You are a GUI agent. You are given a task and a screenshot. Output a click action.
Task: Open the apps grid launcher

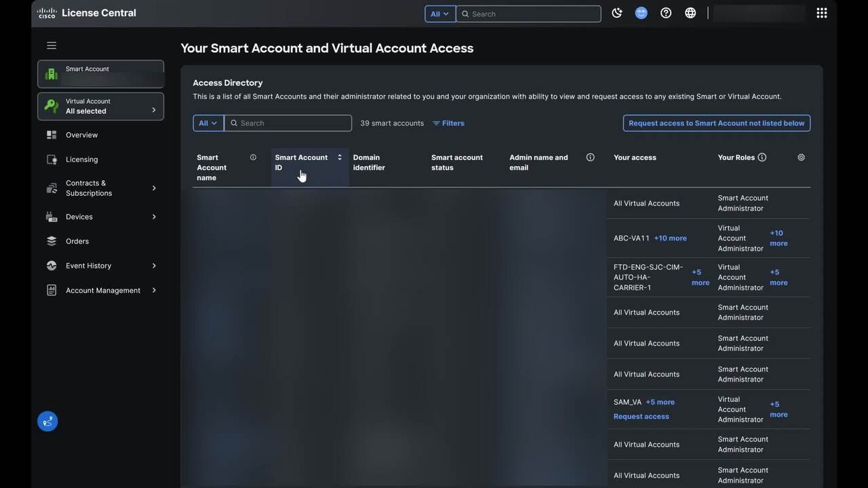[821, 13]
